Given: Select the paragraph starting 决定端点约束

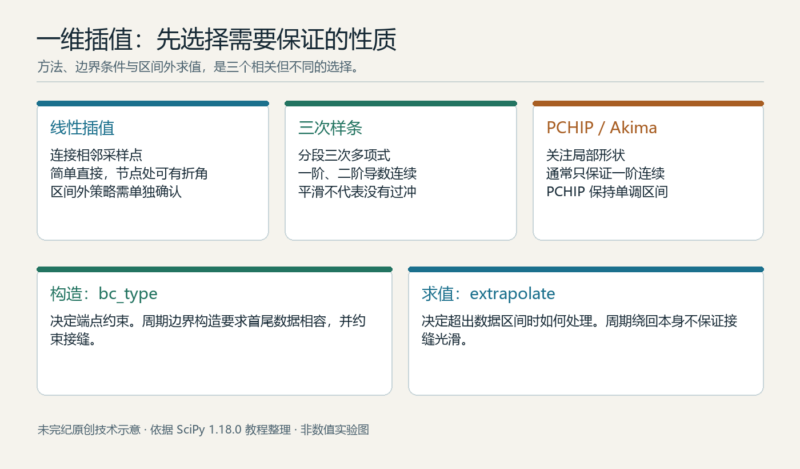Looking at the screenshot, I should tap(208, 330).
